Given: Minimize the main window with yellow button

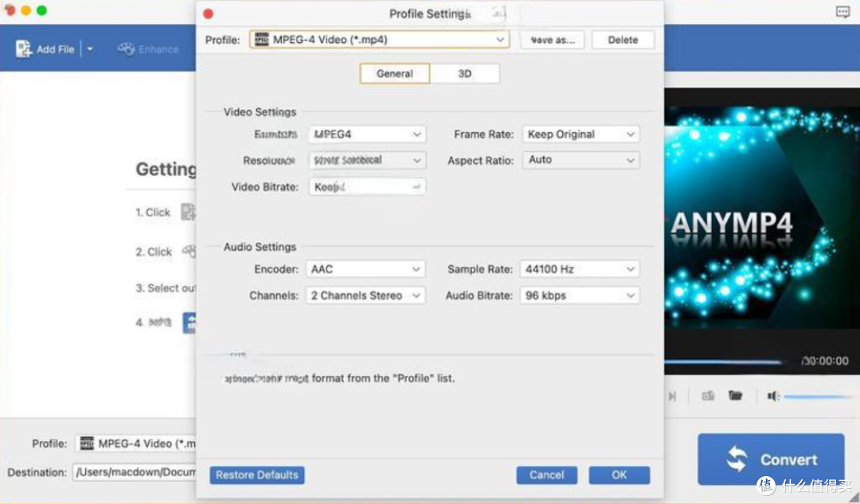Looking at the screenshot, I should (x=25, y=10).
